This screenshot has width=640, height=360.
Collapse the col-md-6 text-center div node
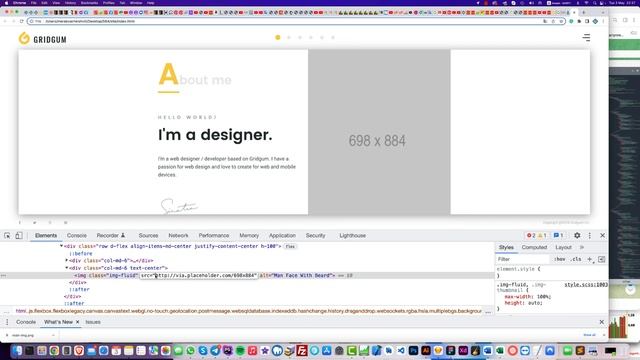tap(67, 268)
